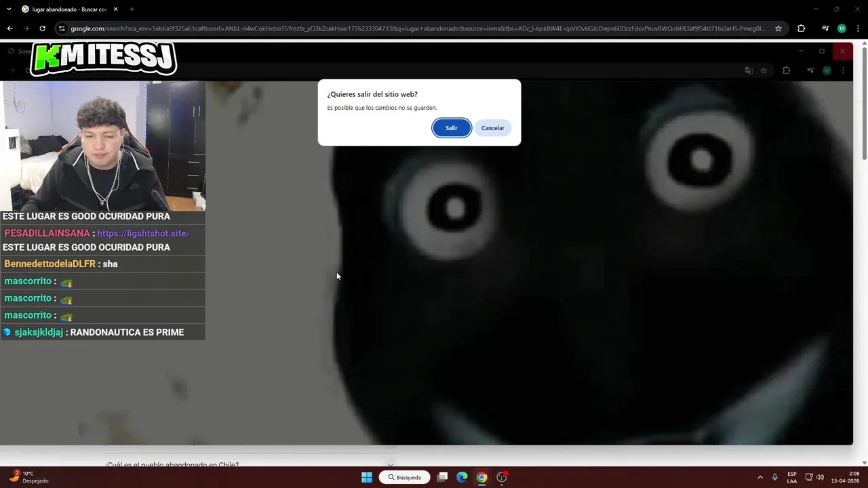The image size is (868, 488).
Task: Focus the google.com address bar
Action: pos(418,28)
